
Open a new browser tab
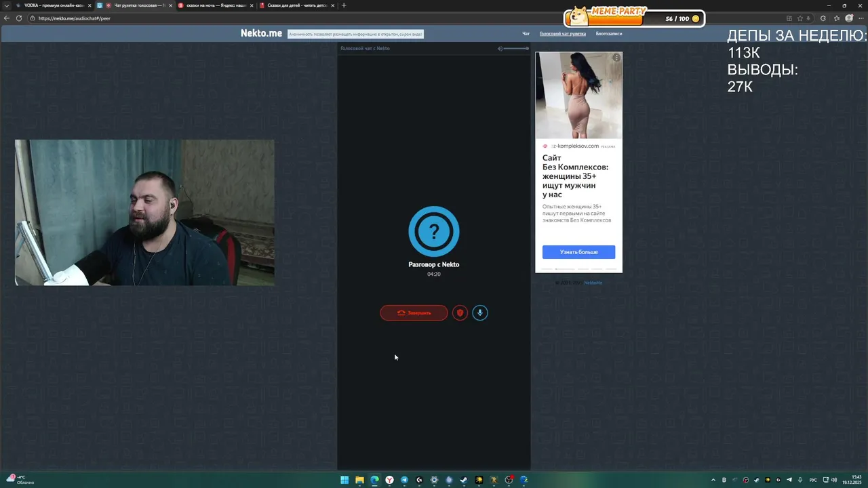coord(344,5)
